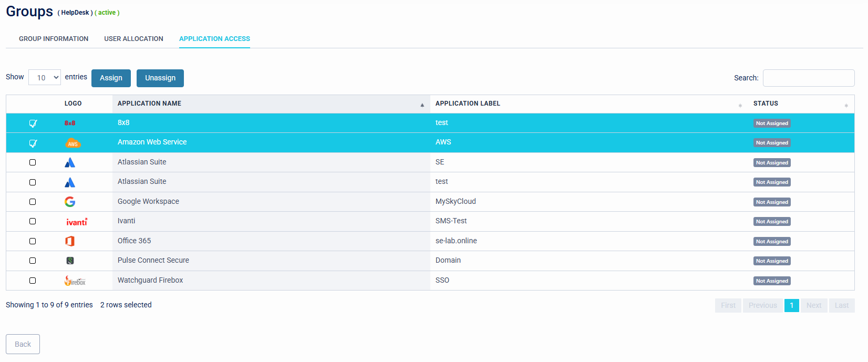Screen dimensions: 868x362
Task: Sort by Status column
Action: 801,104
